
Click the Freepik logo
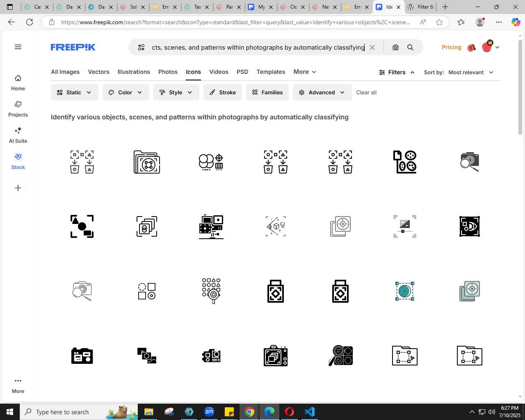click(73, 47)
